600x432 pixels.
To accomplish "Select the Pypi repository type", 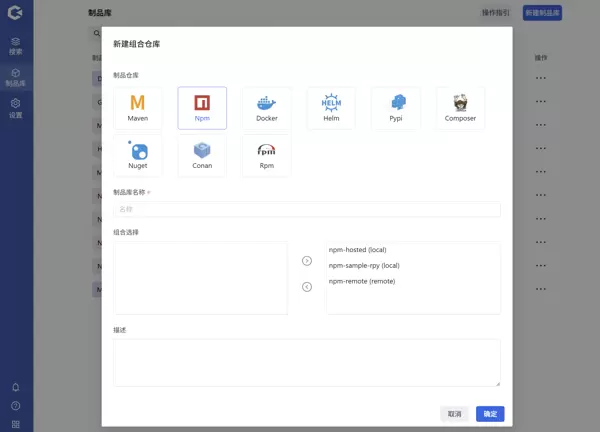I will [x=396, y=107].
